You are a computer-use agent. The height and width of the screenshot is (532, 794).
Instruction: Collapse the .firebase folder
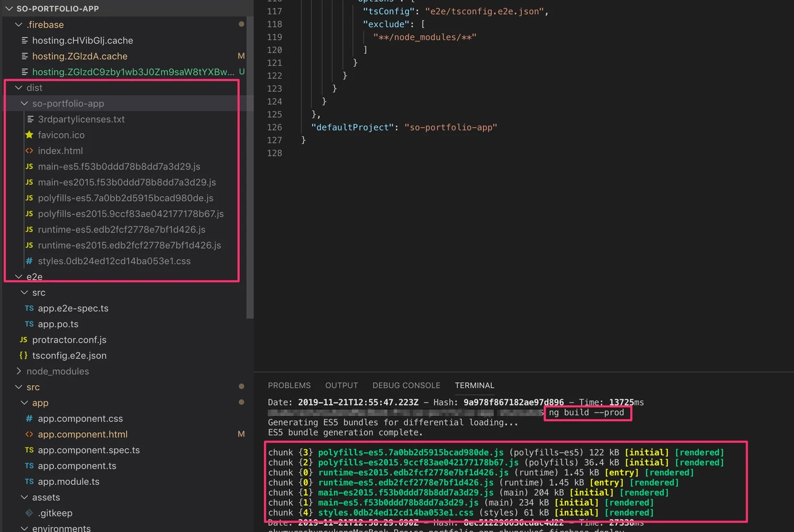[x=19, y=24]
